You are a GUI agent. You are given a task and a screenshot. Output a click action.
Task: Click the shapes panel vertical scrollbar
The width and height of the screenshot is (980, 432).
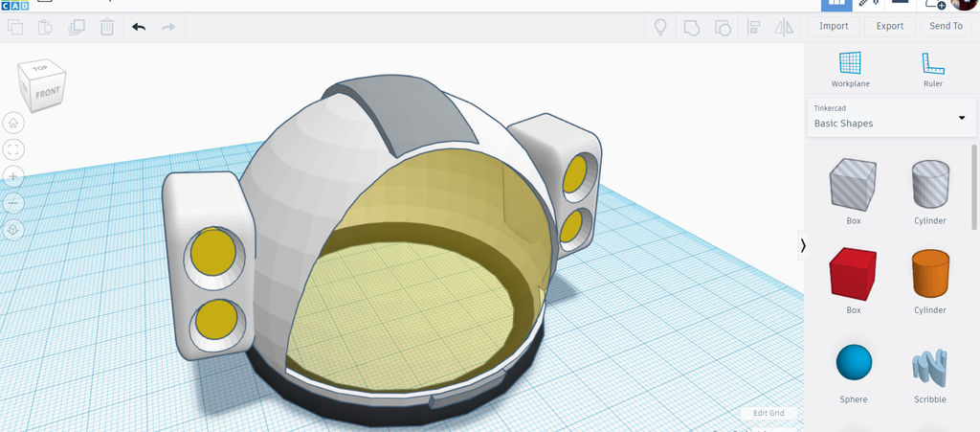(973, 187)
